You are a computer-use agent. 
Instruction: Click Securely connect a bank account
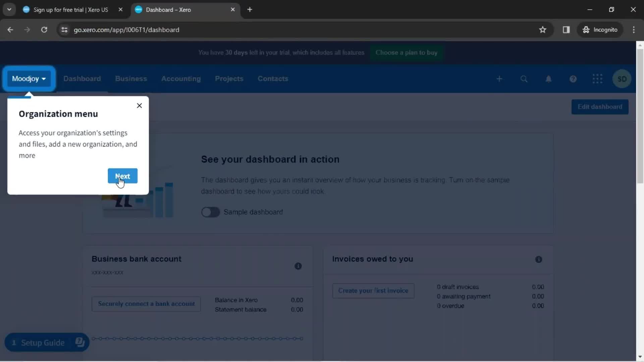pyautogui.click(x=146, y=304)
